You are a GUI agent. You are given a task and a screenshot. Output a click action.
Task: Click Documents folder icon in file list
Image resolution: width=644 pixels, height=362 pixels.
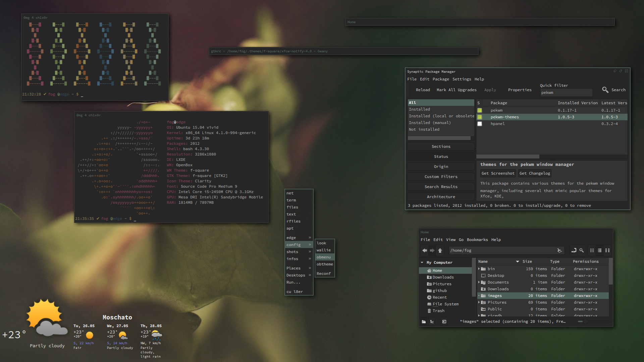(x=483, y=282)
